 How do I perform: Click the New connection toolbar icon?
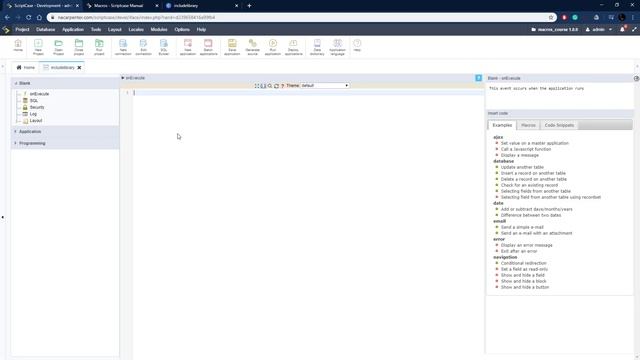click(x=123, y=47)
